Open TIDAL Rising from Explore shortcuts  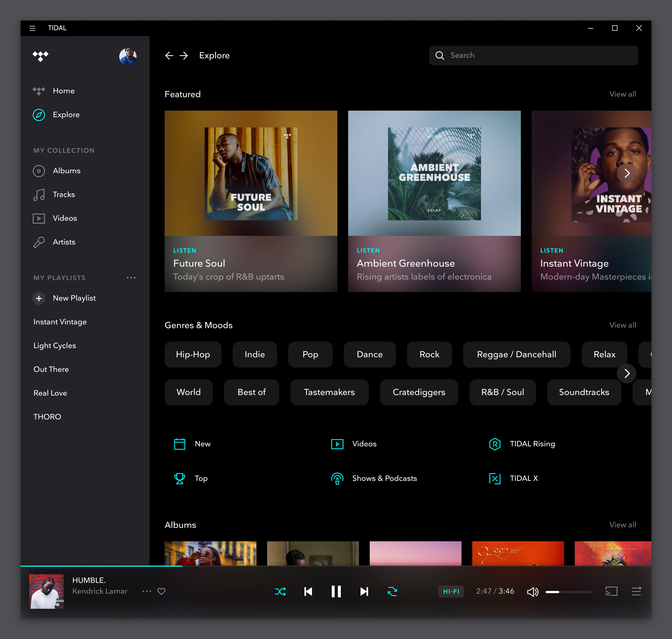coord(495,444)
